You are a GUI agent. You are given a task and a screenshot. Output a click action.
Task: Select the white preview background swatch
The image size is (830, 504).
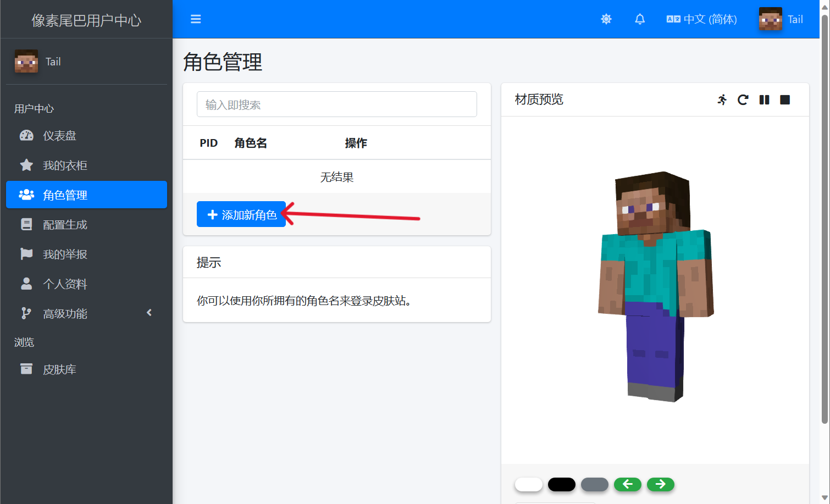point(528,484)
